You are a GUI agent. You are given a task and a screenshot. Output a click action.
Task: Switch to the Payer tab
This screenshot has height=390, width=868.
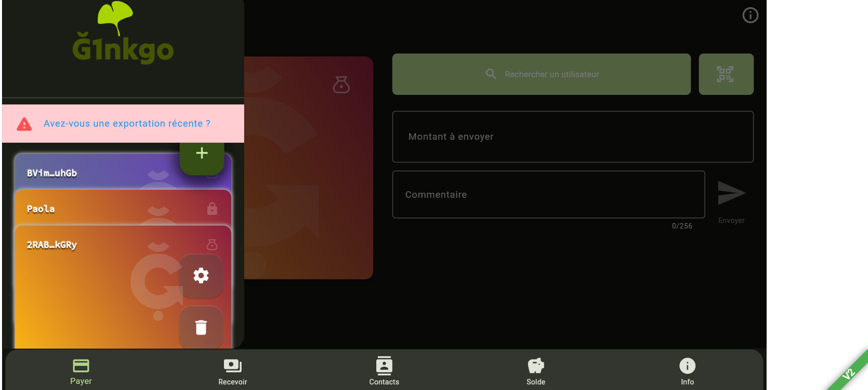81,371
